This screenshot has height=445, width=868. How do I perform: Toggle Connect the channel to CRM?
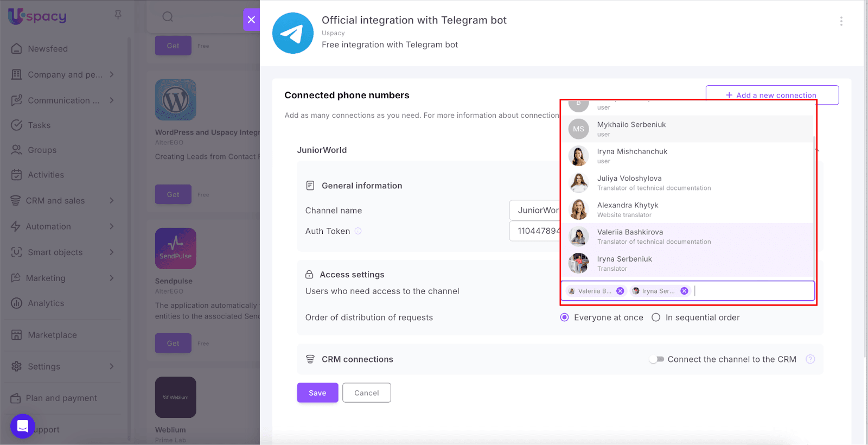pyautogui.click(x=657, y=359)
